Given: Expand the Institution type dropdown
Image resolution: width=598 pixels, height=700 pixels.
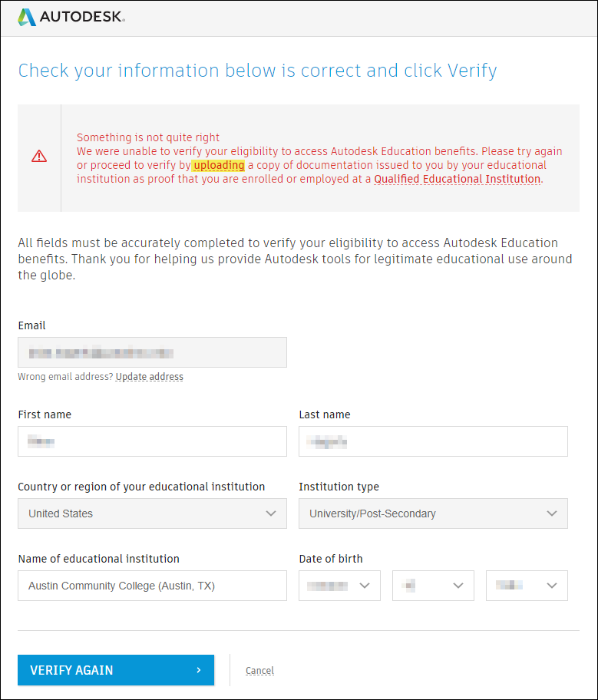Looking at the screenshot, I should pos(433,513).
